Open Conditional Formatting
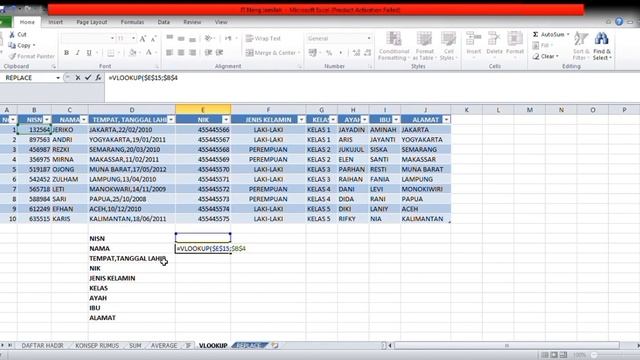 (x=393, y=46)
